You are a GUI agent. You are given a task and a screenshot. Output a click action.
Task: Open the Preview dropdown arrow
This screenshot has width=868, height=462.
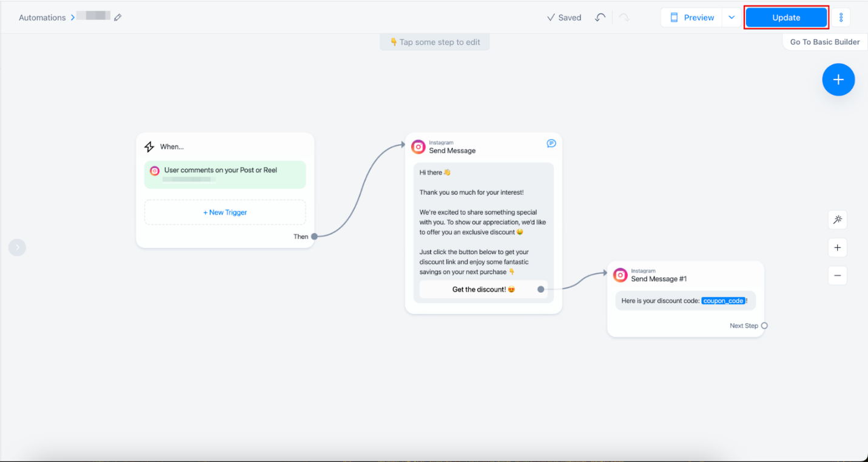pos(732,18)
